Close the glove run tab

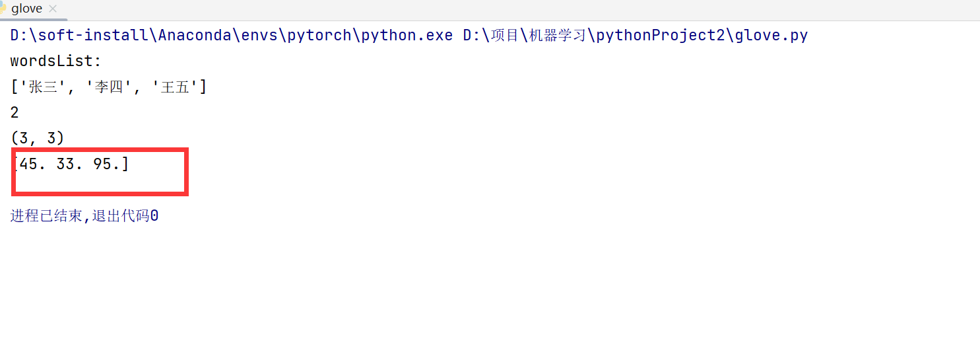click(53, 9)
